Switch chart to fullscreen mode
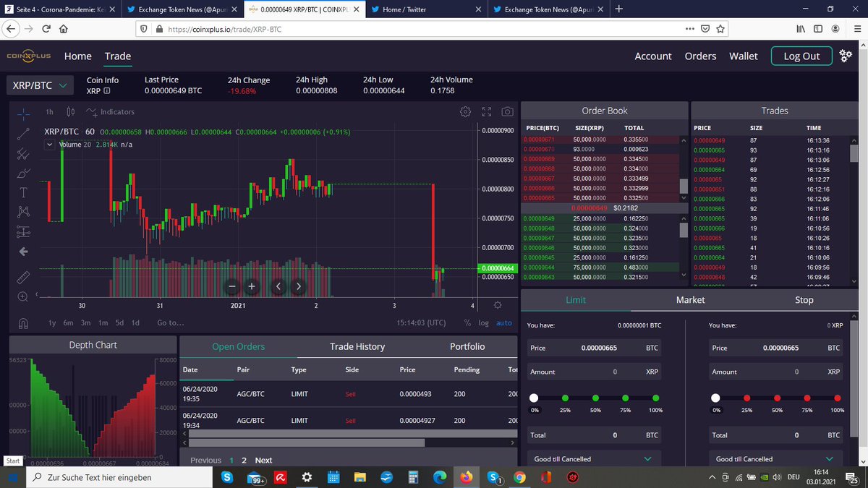 click(x=486, y=112)
